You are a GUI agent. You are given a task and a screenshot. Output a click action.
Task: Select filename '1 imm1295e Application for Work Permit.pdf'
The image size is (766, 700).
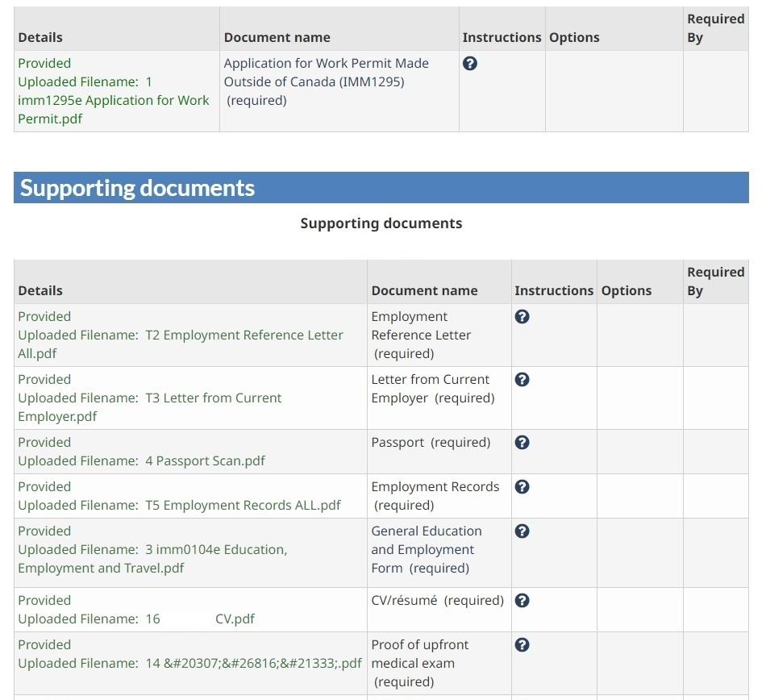(114, 100)
